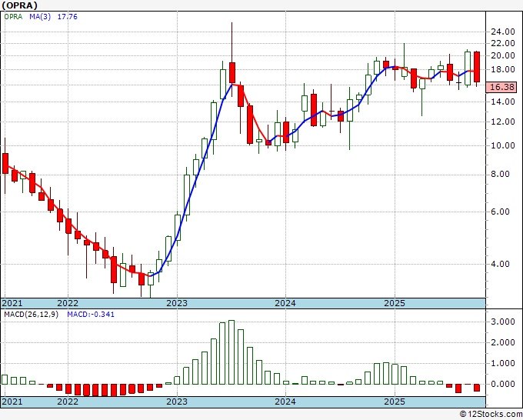Select 2024 on the price chart timeline
Screen dimensions: 523x420
point(285,303)
